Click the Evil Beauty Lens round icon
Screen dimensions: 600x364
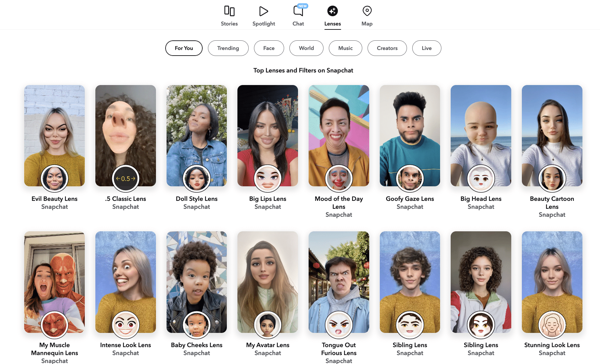click(x=54, y=179)
